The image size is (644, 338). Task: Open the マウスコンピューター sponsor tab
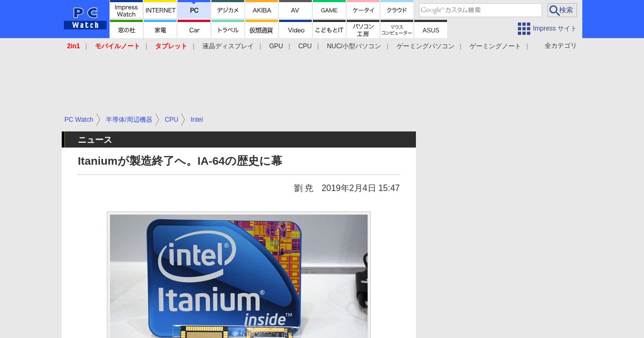(397, 29)
